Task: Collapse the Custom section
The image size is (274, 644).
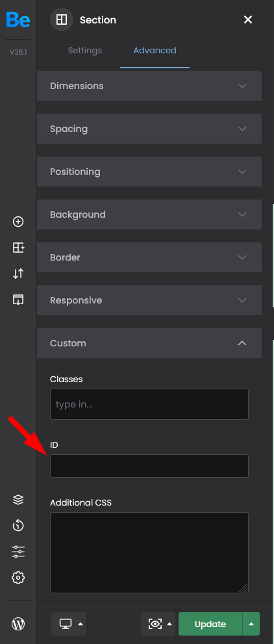Action: point(149,343)
